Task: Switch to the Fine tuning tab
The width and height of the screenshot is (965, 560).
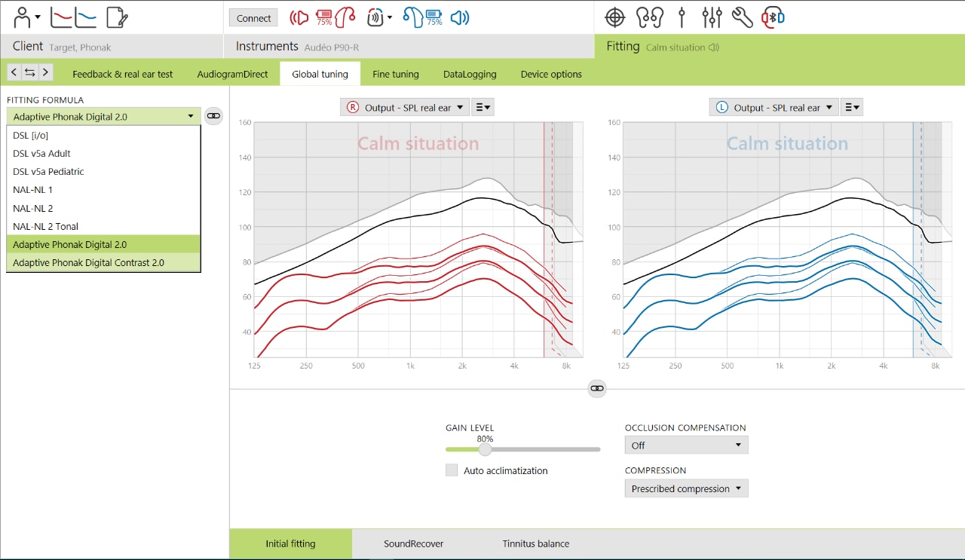Action: [396, 74]
